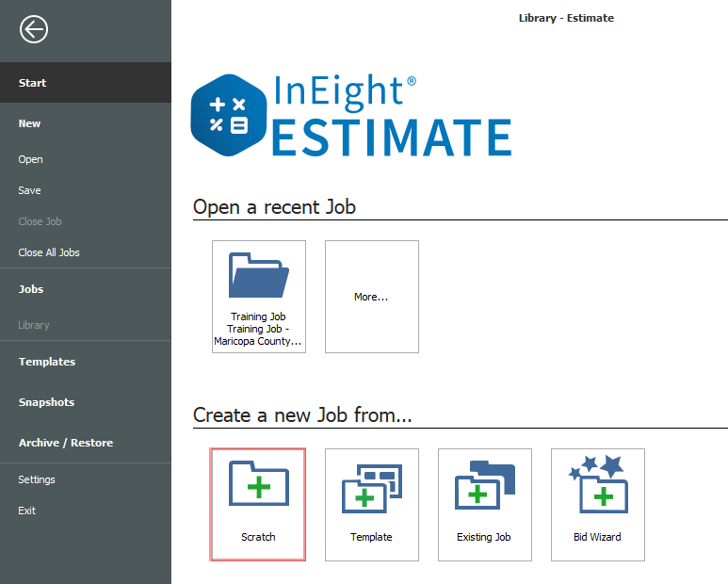Go to the Templates section

click(x=47, y=362)
